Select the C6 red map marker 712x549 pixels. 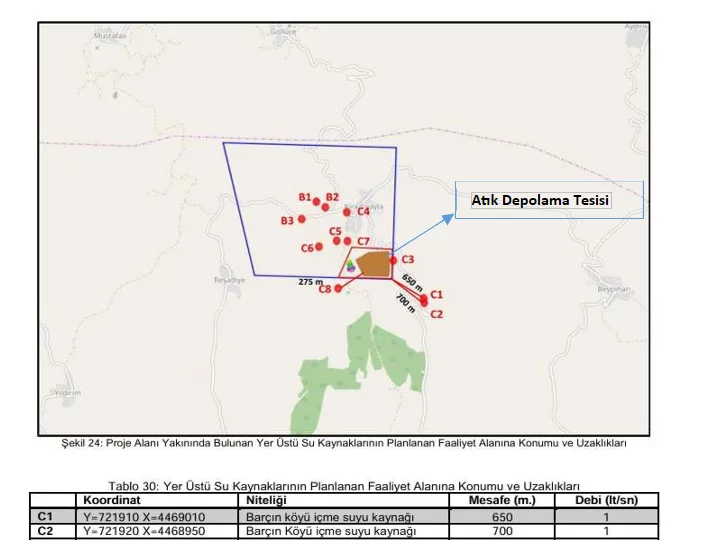pyautogui.click(x=319, y=246)
